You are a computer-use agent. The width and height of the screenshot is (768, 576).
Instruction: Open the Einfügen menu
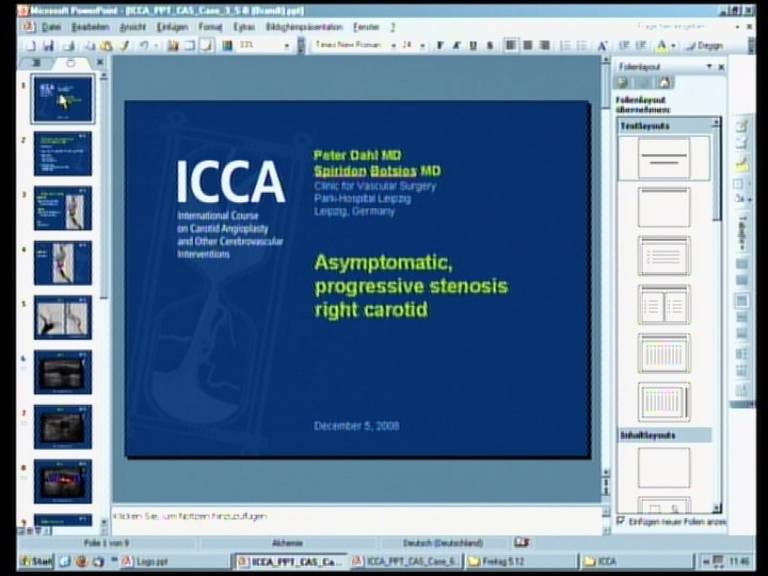click(x=172, y=27)
